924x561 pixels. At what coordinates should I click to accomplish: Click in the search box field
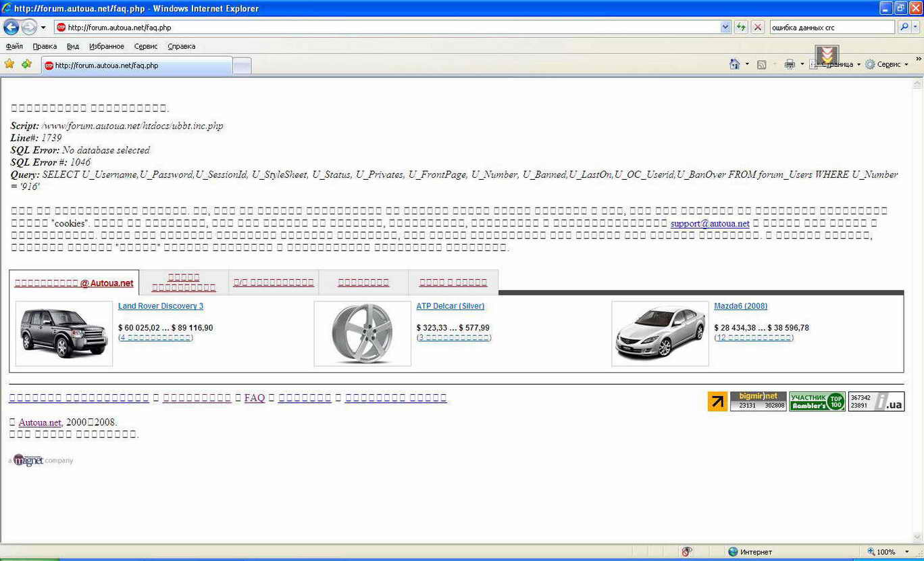tap(831, 28)
